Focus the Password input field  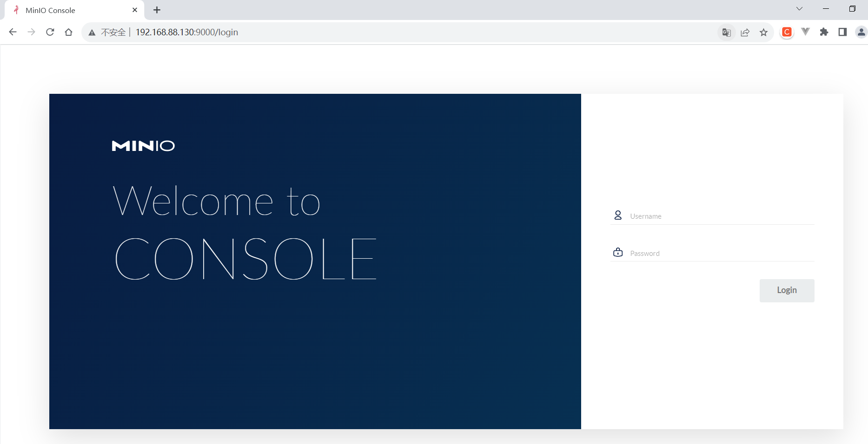pos(721,253)
